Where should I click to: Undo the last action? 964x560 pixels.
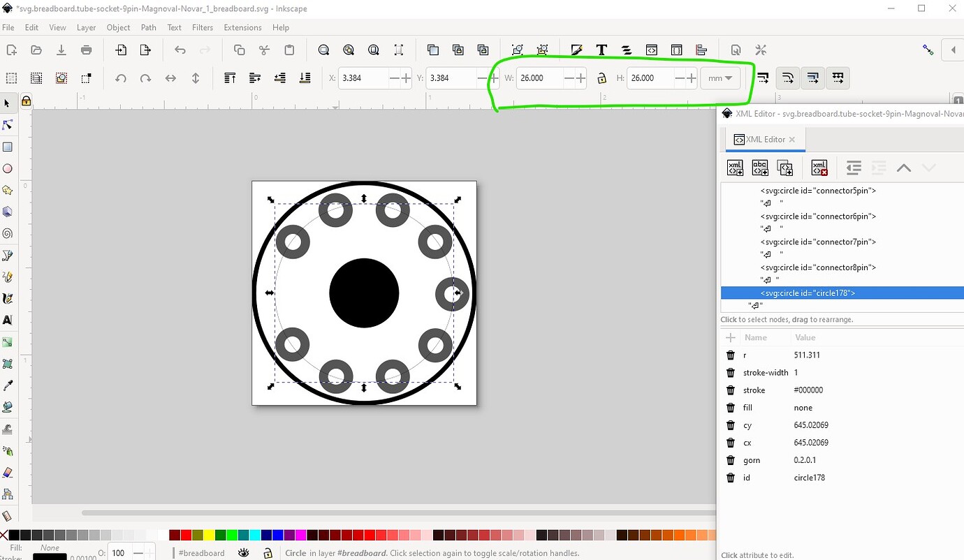pos(180,50)
